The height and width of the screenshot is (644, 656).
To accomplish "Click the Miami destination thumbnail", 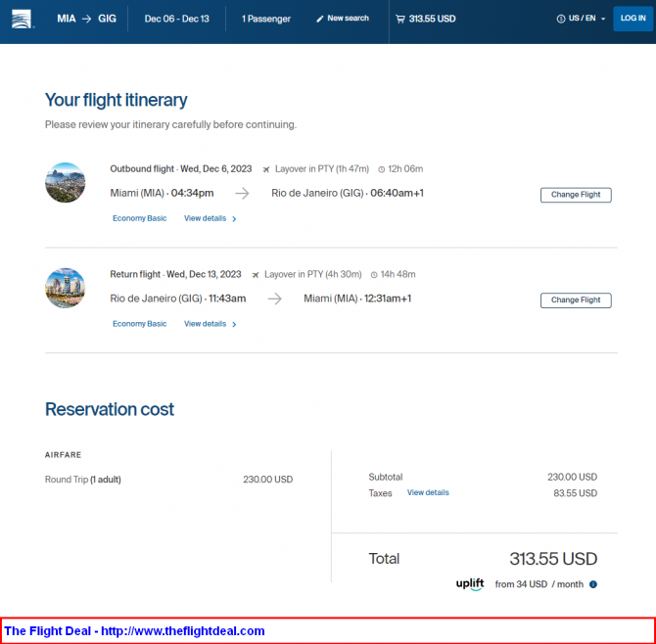I will (65, 288).
